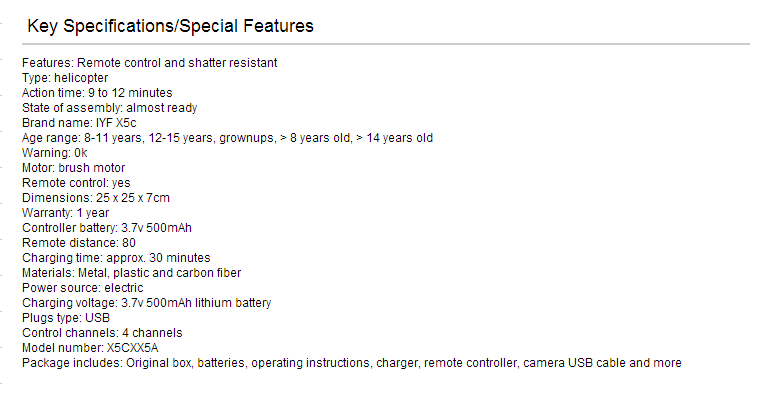
Task: Click the Model number: X5CXX5A text
Action: (x=90, y=348)
